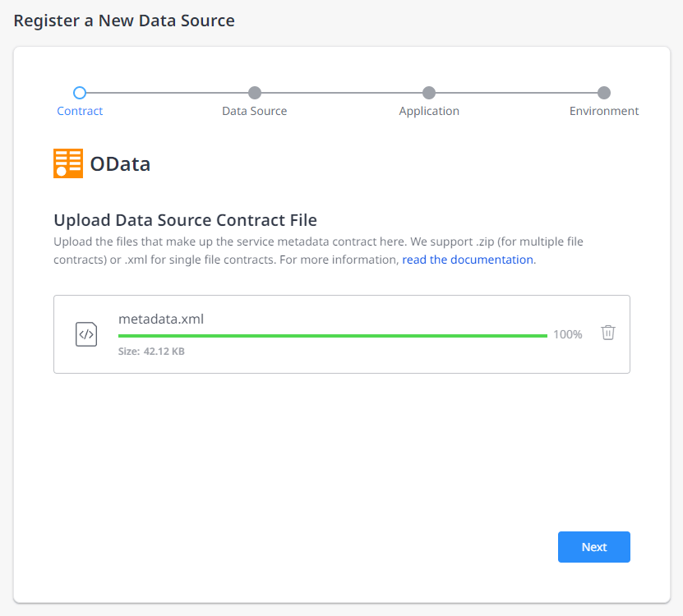Click the Contract step circle
The height and width of the screenshot is (616, 683).
[80, 93]
